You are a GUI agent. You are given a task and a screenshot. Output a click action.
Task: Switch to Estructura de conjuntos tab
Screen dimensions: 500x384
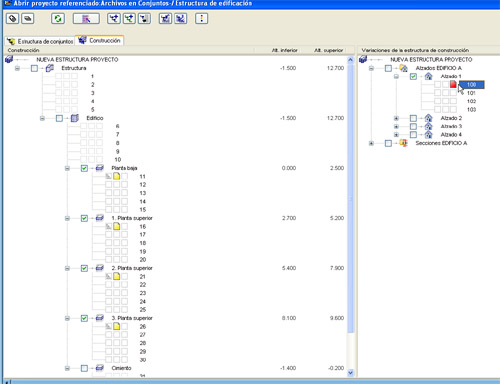point(40,41)
